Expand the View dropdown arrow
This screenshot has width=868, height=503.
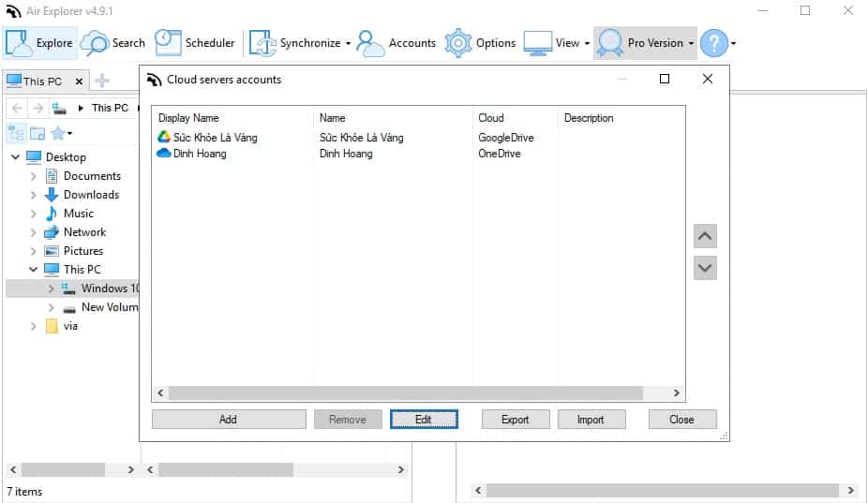point(587,43)
